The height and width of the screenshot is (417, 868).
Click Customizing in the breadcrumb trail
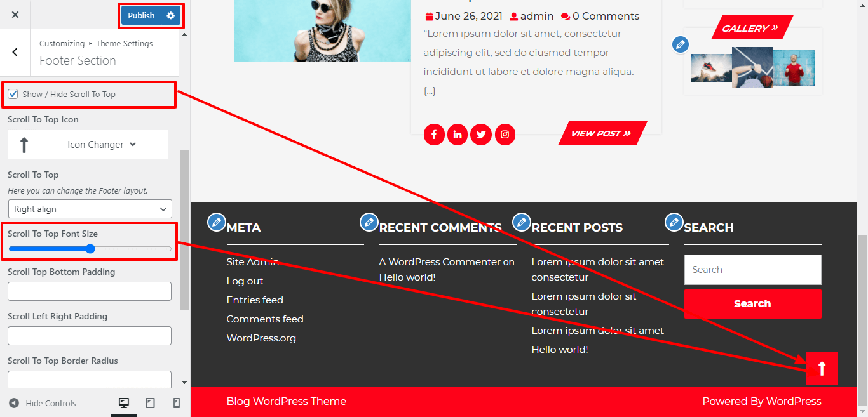tap(62, 43)
